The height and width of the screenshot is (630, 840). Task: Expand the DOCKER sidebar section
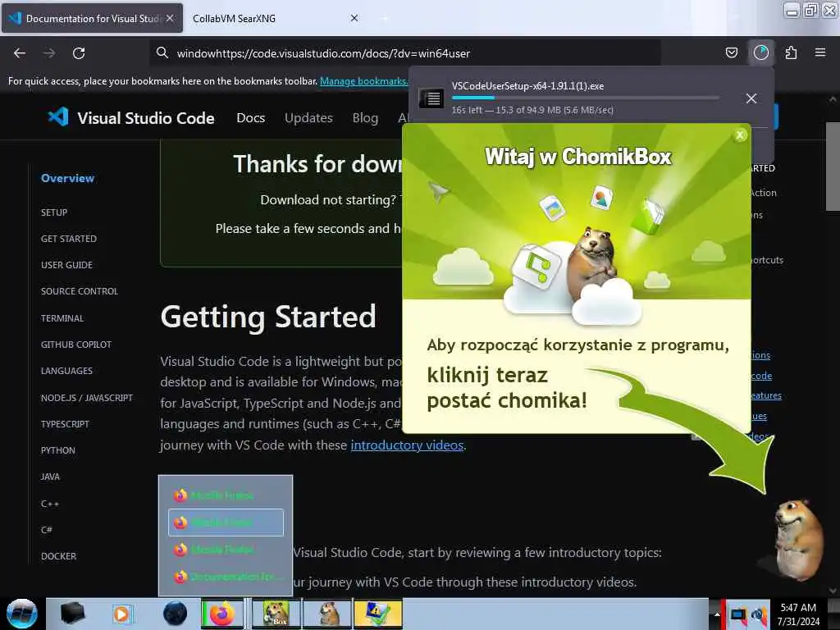coord(58,556)
